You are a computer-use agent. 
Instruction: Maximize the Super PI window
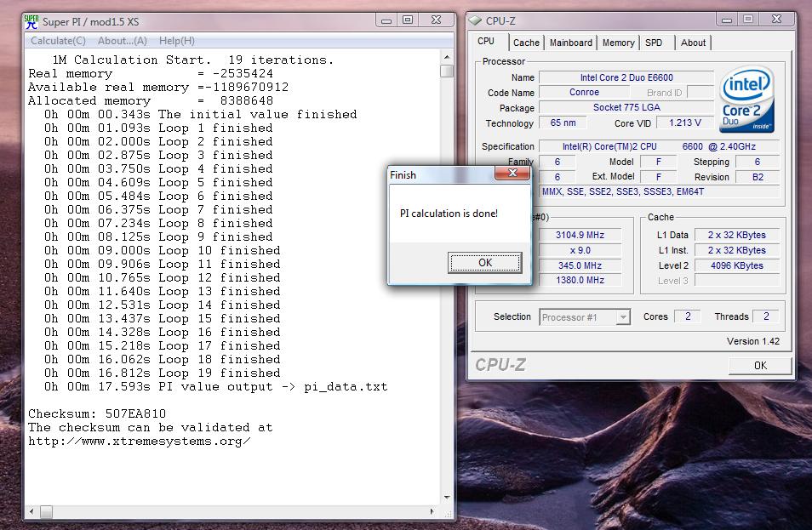click(x=408, y=20)
